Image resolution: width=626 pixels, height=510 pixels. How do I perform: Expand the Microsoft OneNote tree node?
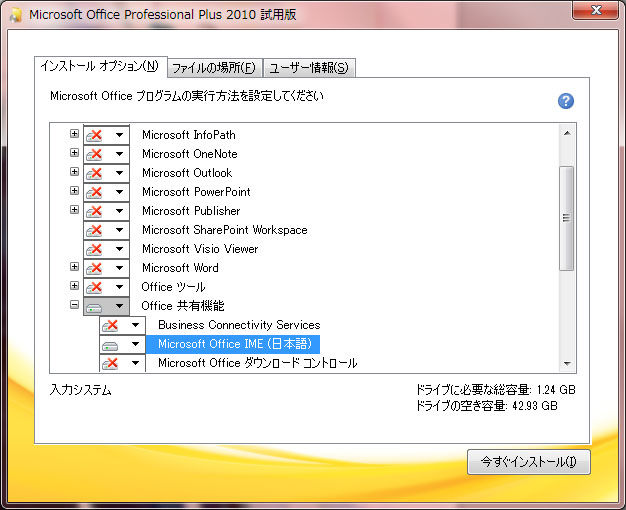(x=74, y=153)
